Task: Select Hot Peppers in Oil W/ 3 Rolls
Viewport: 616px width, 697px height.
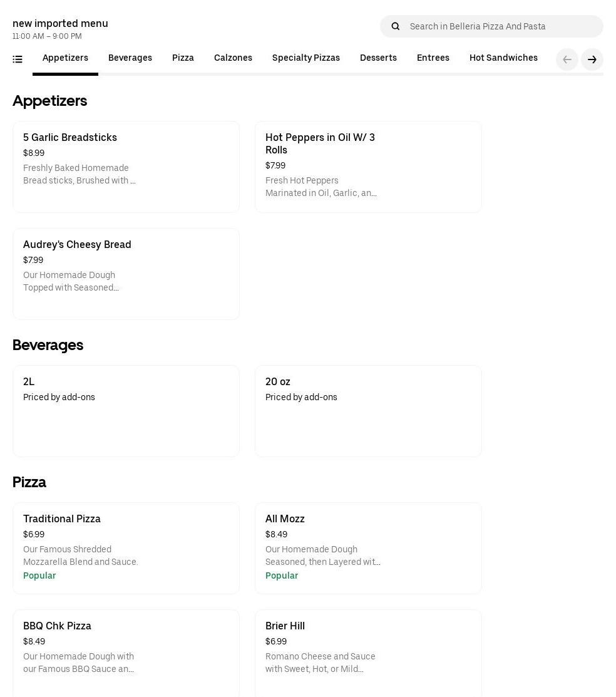Action: click(x=368, y=167)
